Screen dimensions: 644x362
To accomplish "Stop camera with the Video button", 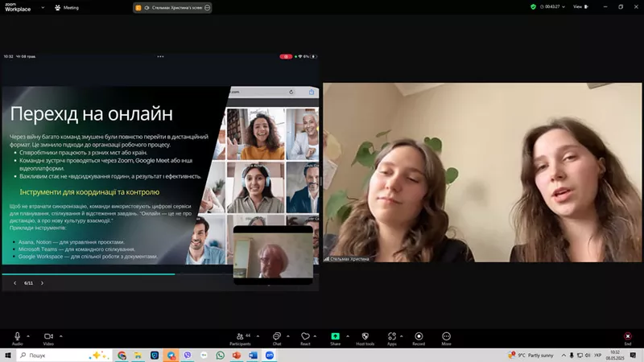I will [x=48, y=339].
